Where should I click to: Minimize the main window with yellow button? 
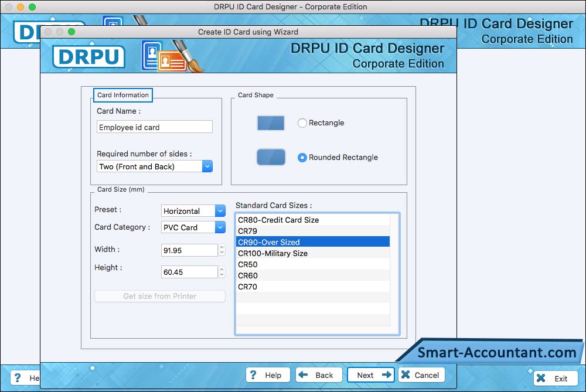(21, 6)
